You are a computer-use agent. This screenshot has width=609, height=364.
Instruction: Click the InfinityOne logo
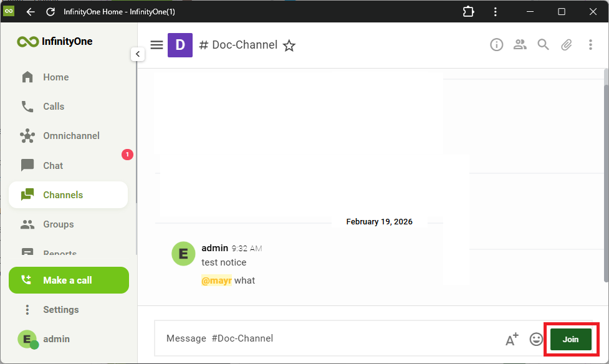[x=55, y=41]
